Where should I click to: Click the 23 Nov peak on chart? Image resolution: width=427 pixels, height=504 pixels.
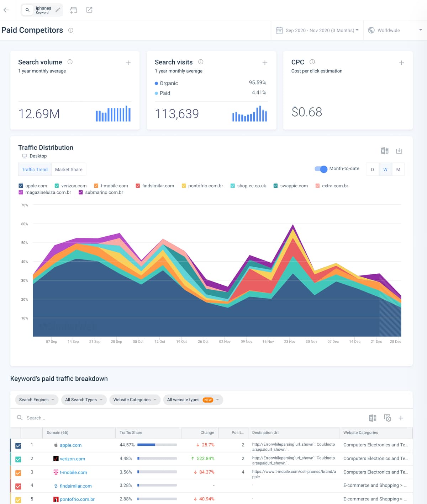293,225
